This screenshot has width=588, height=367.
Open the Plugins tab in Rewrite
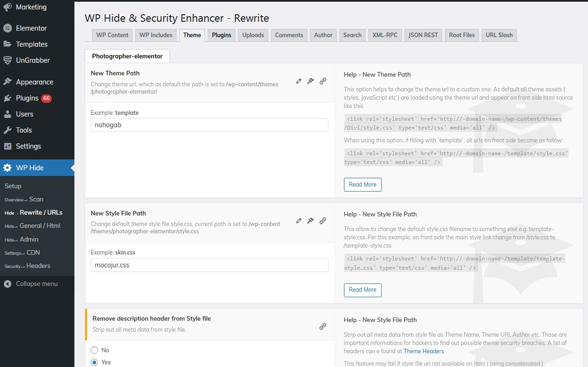tap(221, 35)
